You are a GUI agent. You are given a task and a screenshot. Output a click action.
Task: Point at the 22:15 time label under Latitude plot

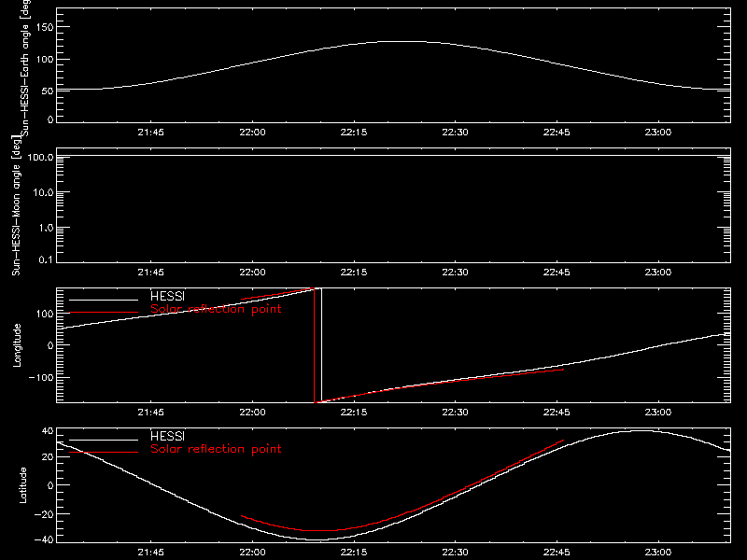point(354,553)
